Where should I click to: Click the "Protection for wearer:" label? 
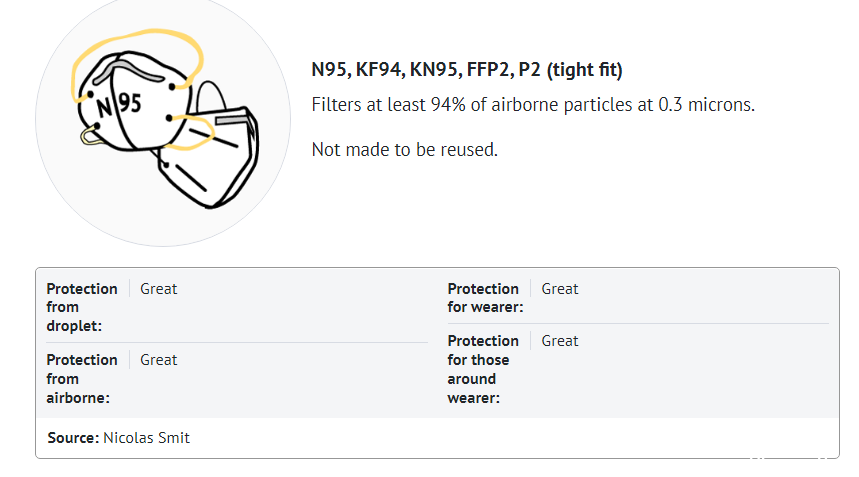[x=485, y=298]
